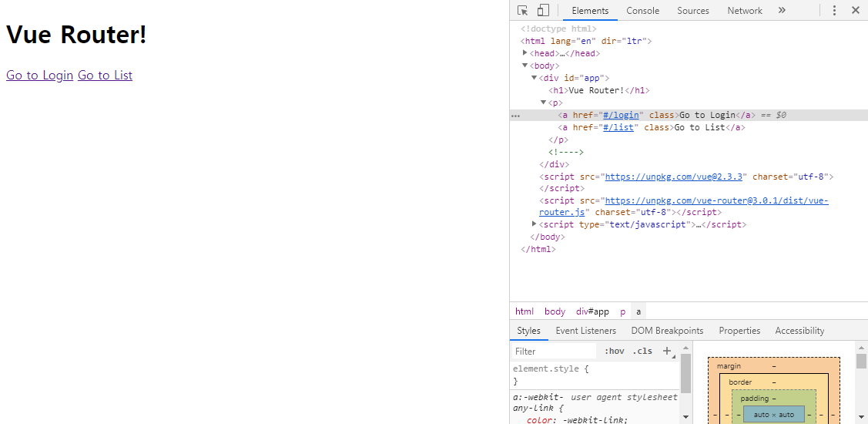The width and height of the screenshot is (868, 424).
Task: Select div#app in the breadcrumb bar
Action: [592, 311]
